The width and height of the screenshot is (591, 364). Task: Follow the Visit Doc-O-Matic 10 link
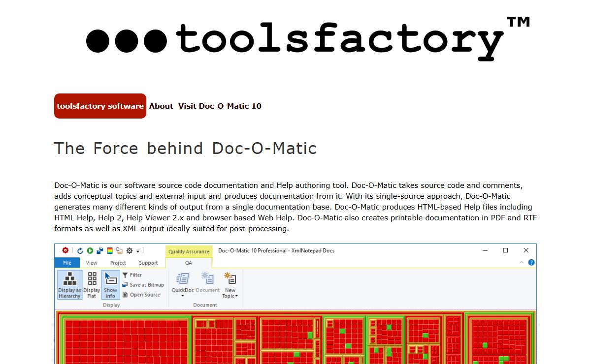tap(220, 106)
